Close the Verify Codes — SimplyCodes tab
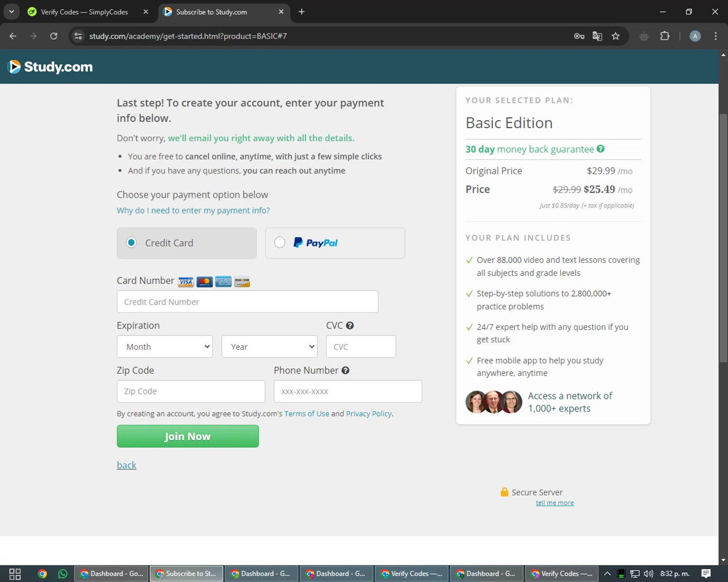The width and height of the screenshot is (728, 582). (x=146, y=12)
